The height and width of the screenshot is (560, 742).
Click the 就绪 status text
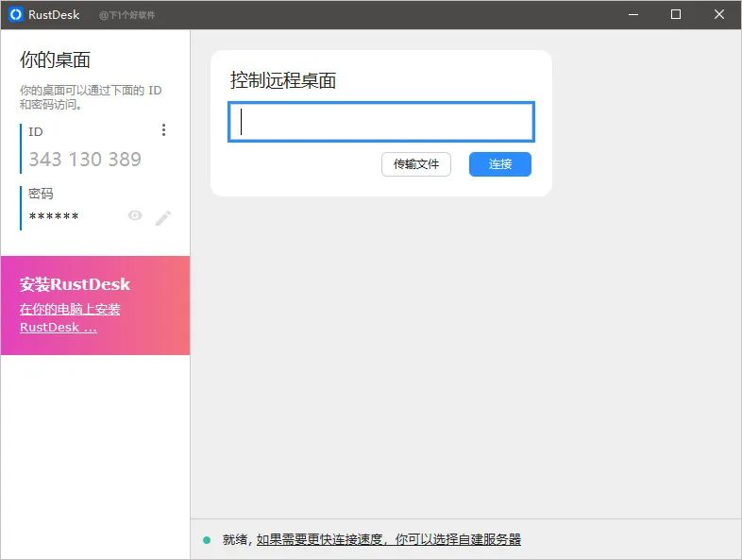235,539
